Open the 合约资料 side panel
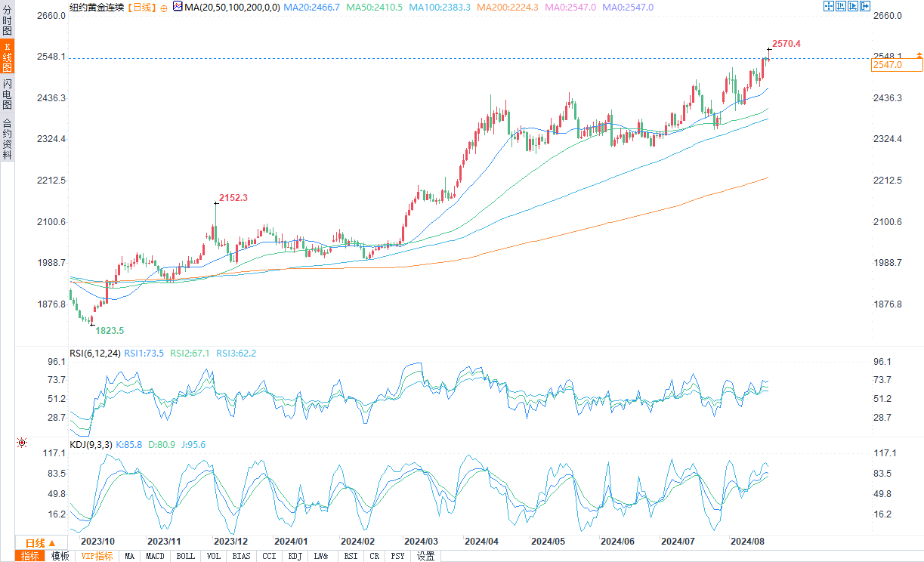The width and height of the screenshot is (924, 562). pyautogui.click(x=7, y=139)
